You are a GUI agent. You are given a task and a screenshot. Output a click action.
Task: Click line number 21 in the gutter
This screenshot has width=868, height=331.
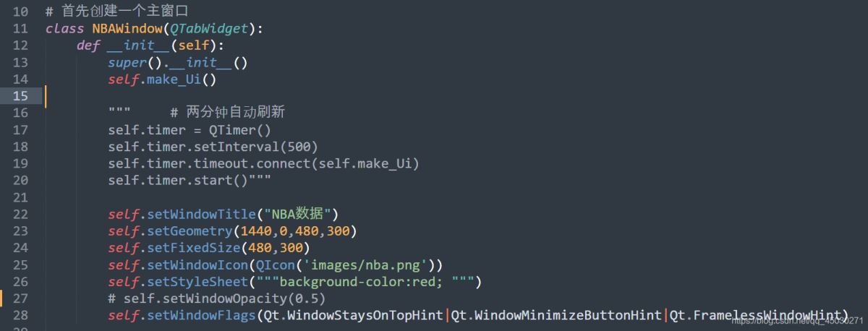(20, 197)
